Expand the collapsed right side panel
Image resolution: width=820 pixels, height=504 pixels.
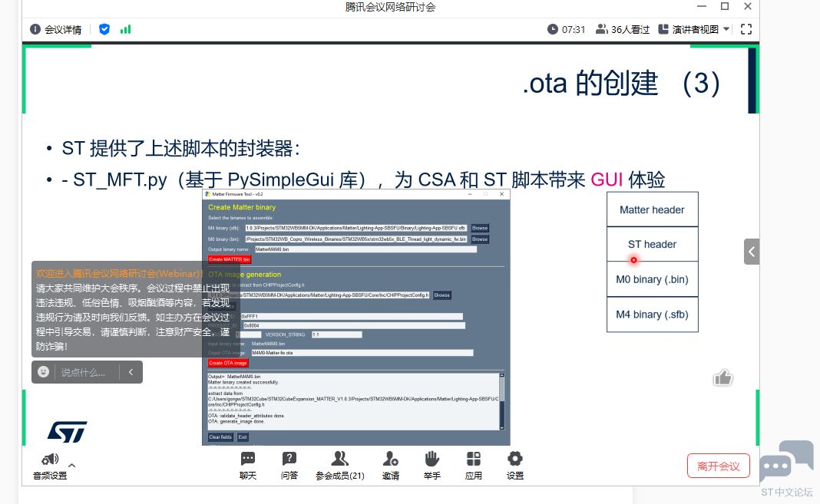(x=752, y=252)
